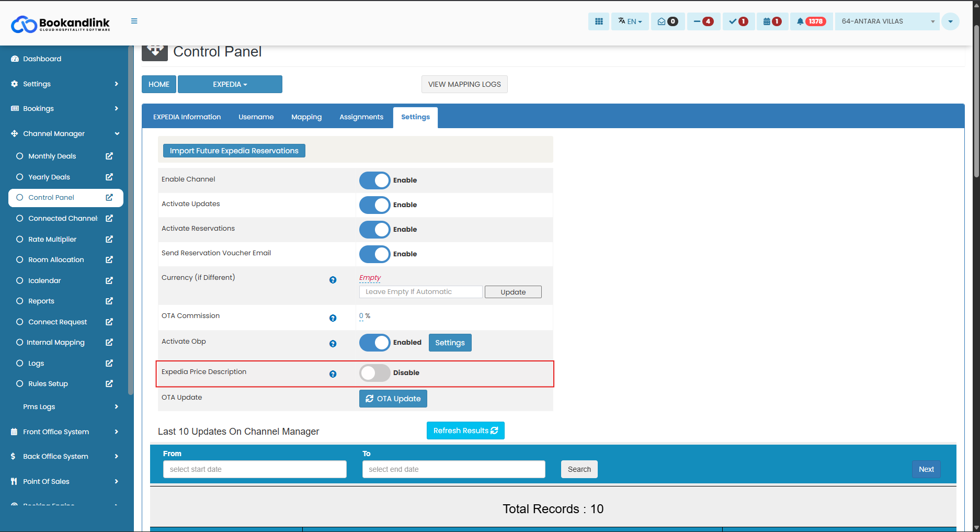Open Yearly Deals external link icon
The image size is (980, 532).
109,177
